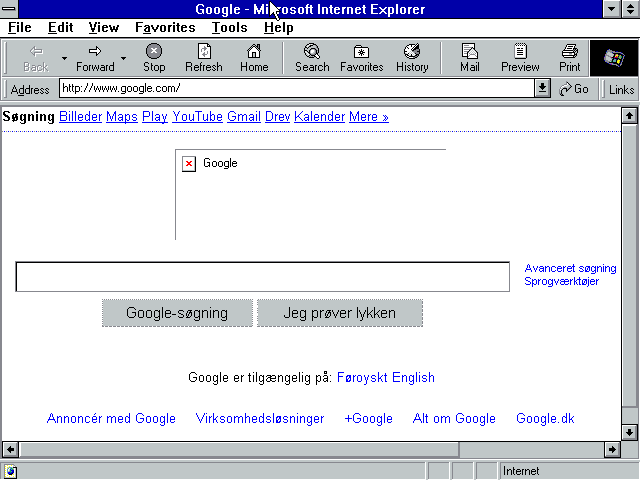Click the Internet zone status text
Viewport: 640px width, 480px height.
pos(521,471)
